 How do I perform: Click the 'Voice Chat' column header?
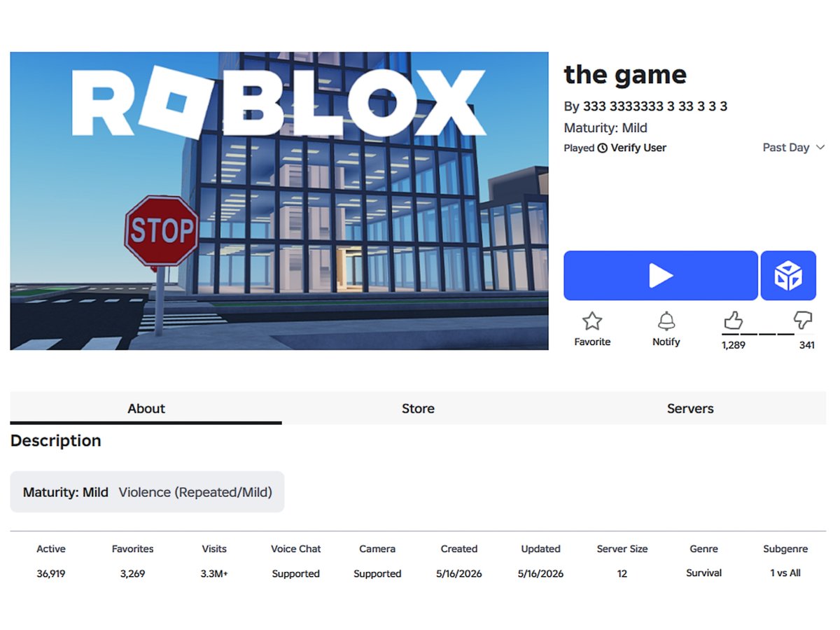pos(296,549)
